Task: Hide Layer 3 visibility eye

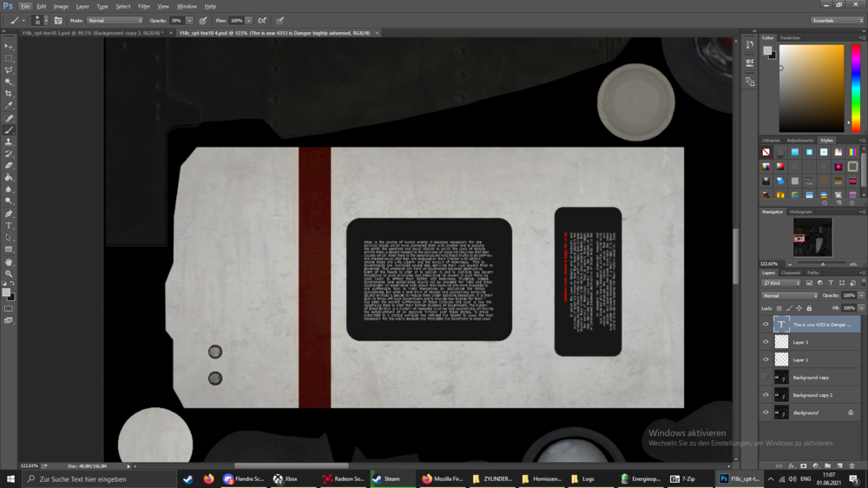Action: point(766,342)
